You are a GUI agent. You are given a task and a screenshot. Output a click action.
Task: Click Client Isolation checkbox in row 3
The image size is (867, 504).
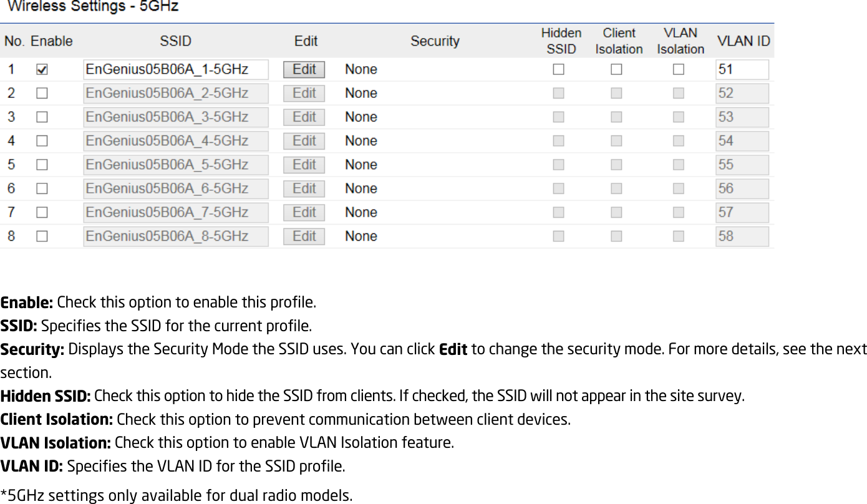coord(616,117)
